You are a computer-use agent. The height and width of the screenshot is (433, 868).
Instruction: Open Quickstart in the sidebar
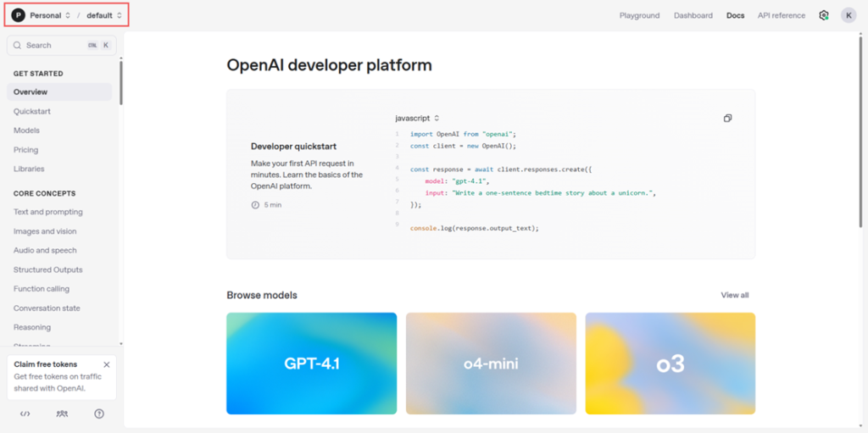(x=32, y=111)
